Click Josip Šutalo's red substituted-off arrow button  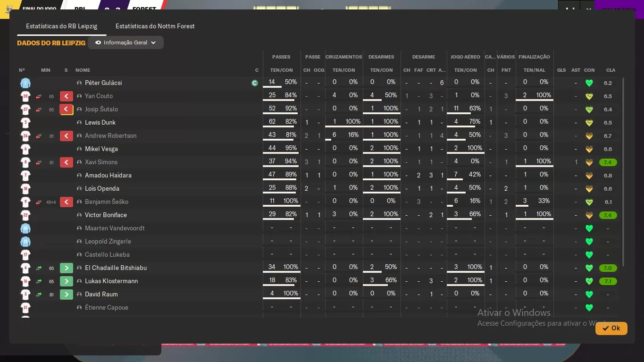coord(67,109)
